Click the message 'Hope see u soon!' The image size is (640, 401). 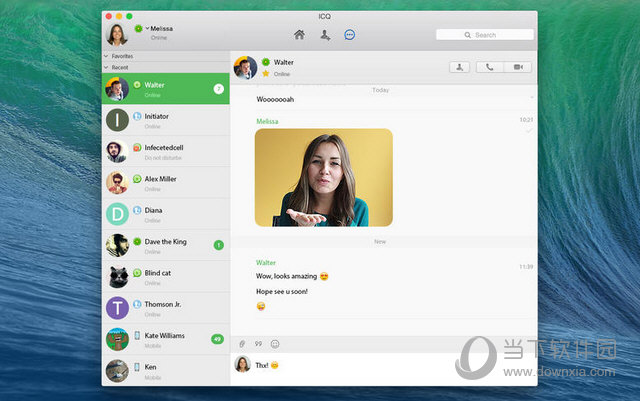click(x=282, y=292)
